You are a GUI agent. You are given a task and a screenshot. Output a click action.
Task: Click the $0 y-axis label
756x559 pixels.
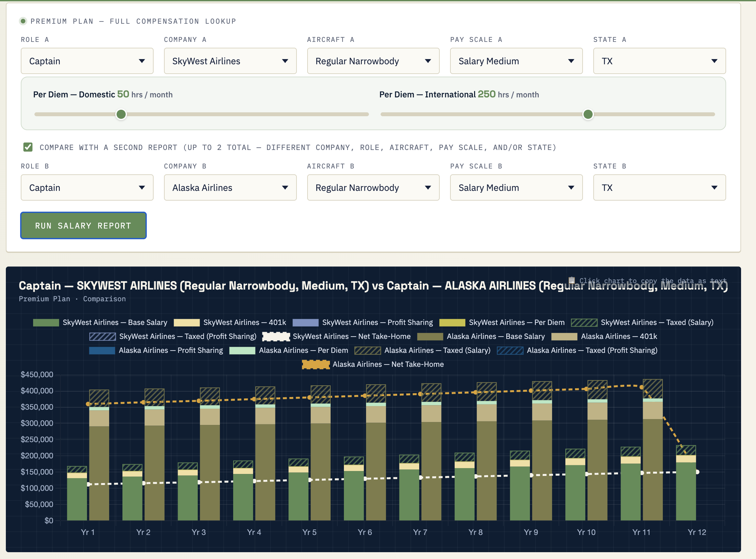pos(49,520)
